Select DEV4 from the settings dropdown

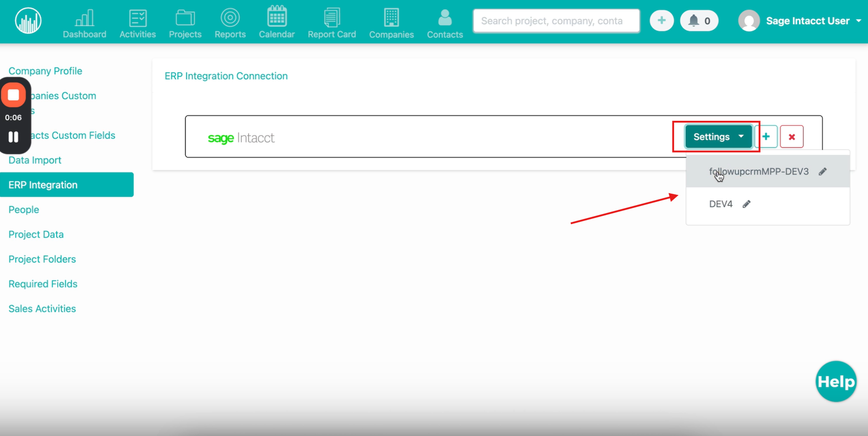click(720, 204)
